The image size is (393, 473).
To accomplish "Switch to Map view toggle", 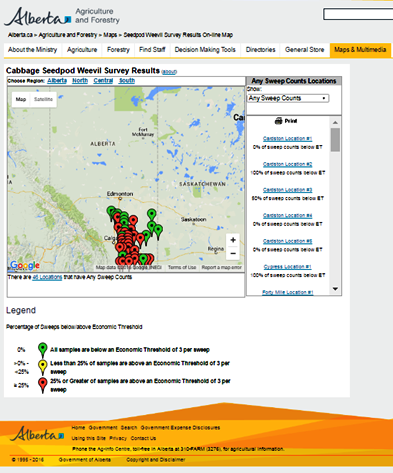I will pos(21,99).
